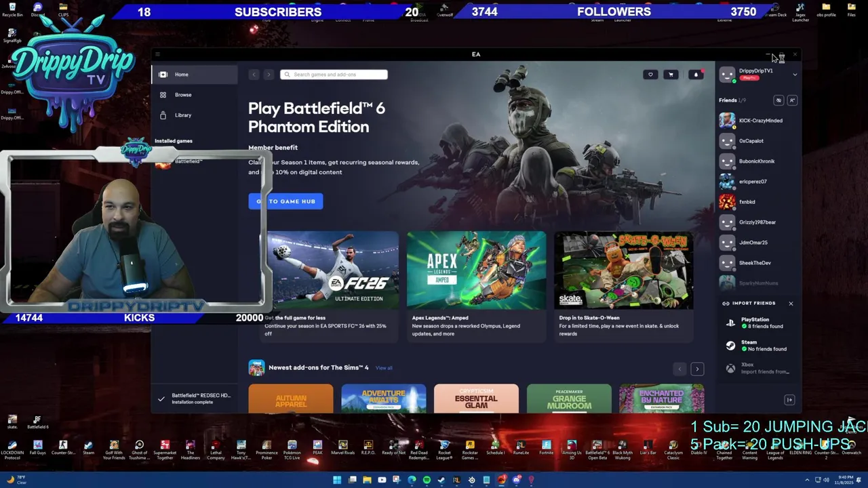Open the Pokémon TCG Live desktop shortcut
The width and height of the screenshot is (868, 488).
coord(292,450)
